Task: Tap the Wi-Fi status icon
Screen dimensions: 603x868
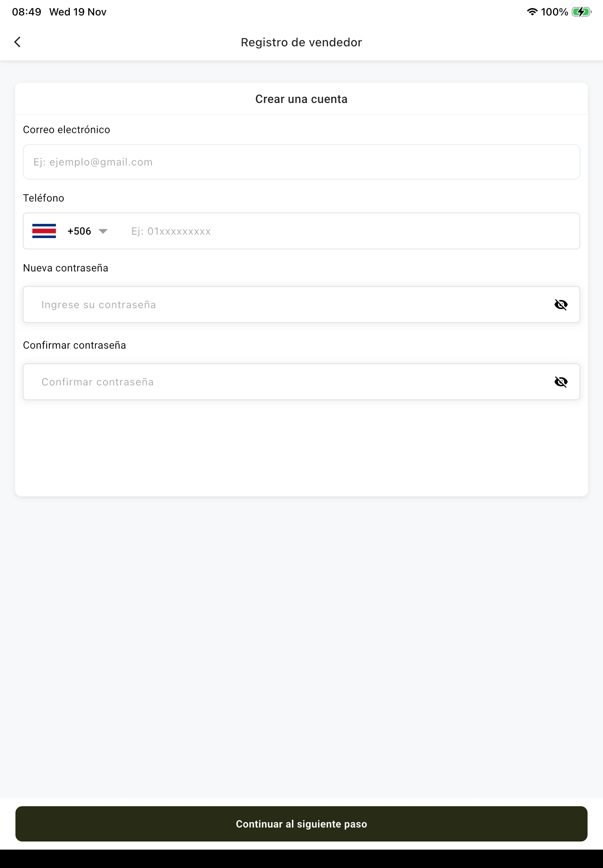Action: (x=532, y=12)
